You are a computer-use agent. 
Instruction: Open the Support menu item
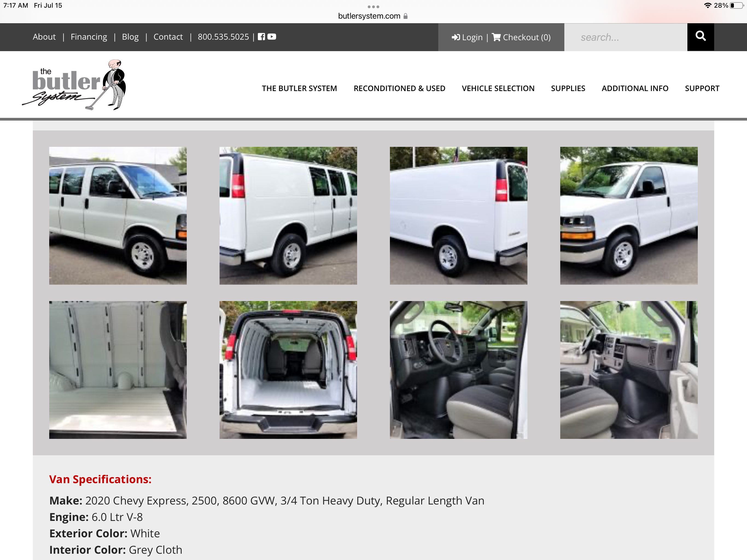click(702, 88)
